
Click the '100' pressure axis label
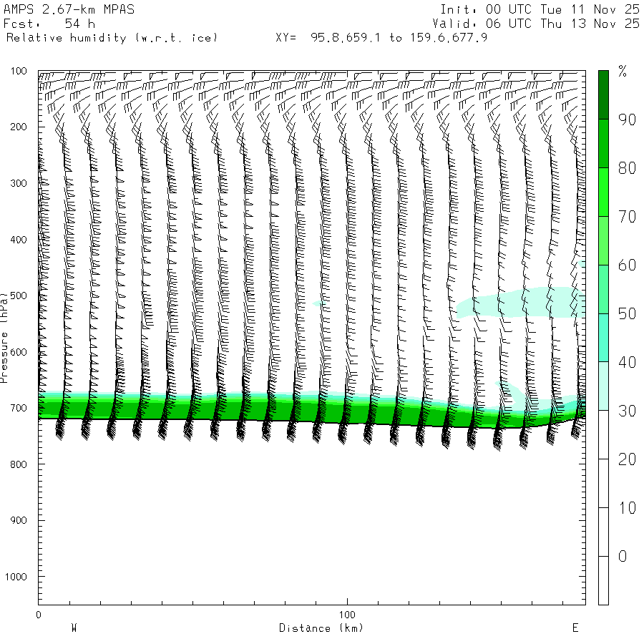point(19,71)
